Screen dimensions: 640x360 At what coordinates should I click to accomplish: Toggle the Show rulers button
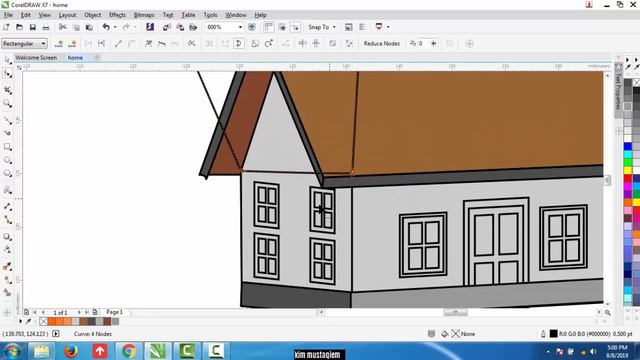269,27
